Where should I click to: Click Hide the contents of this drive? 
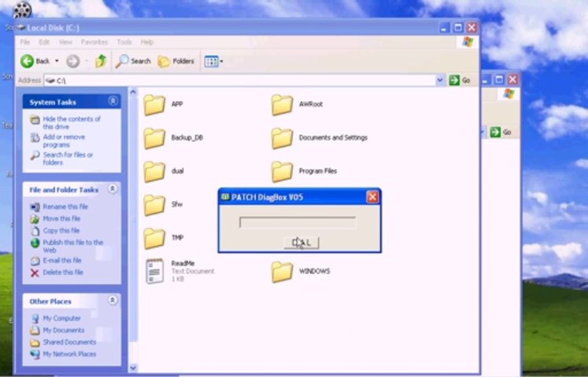(x=72, y=123)
